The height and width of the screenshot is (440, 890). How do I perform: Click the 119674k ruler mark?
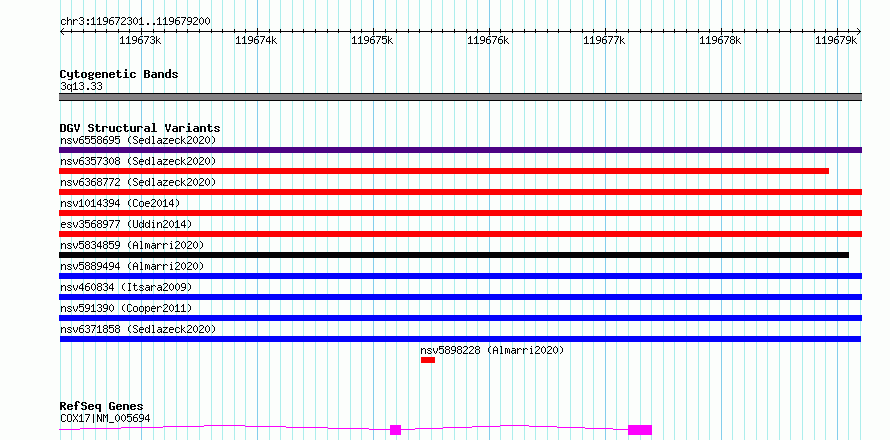point(257,40)
